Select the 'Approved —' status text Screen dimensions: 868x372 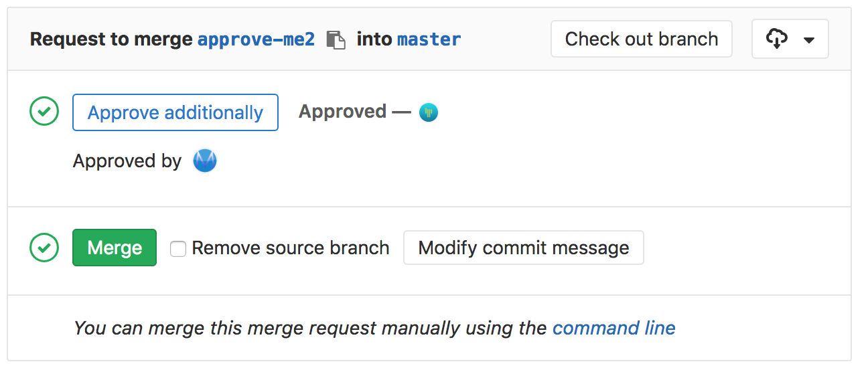tap(355, 112)
